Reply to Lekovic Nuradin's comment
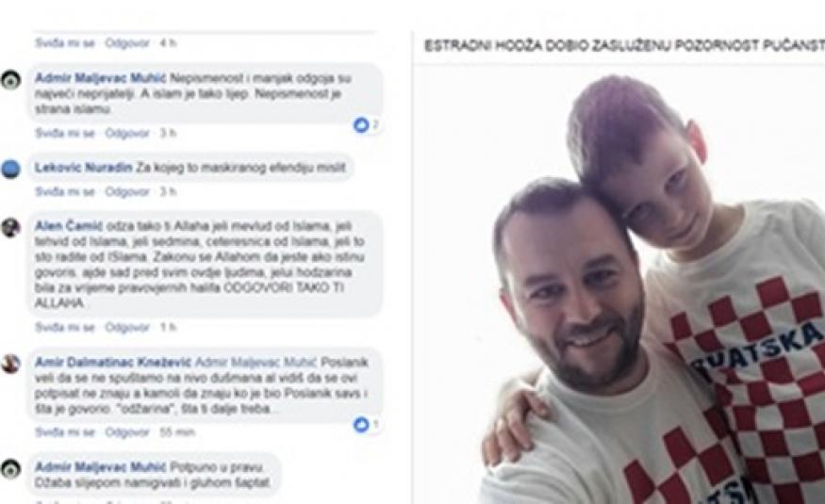This screenshot has height=504, width=825. click(x=127, y=192)
